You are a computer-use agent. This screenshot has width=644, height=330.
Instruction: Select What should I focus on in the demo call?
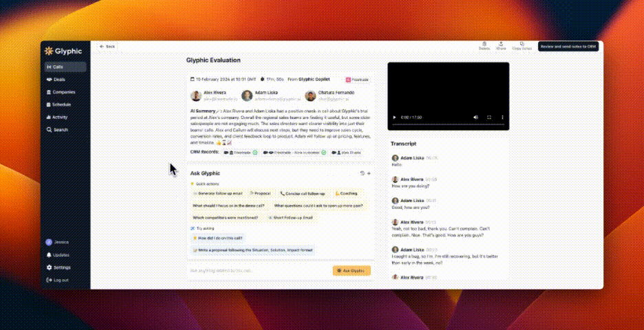pos(228,206)
